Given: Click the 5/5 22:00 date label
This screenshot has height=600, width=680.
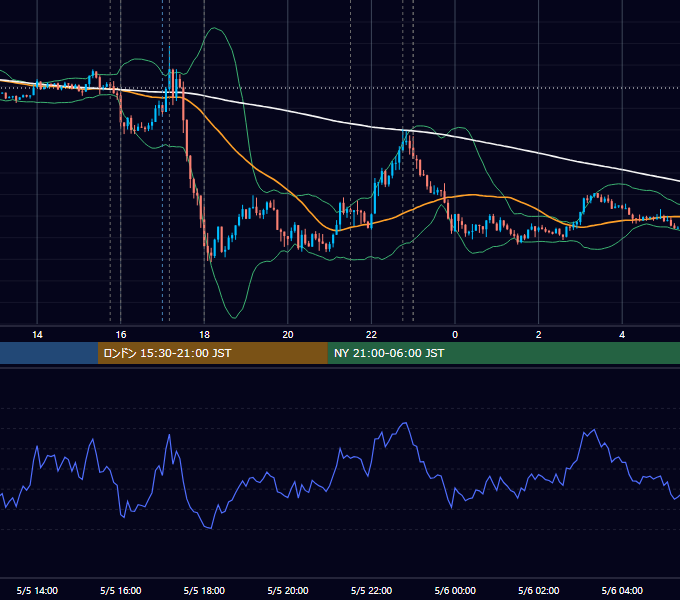Looking at the screenshot, I should tap(371, 590).
